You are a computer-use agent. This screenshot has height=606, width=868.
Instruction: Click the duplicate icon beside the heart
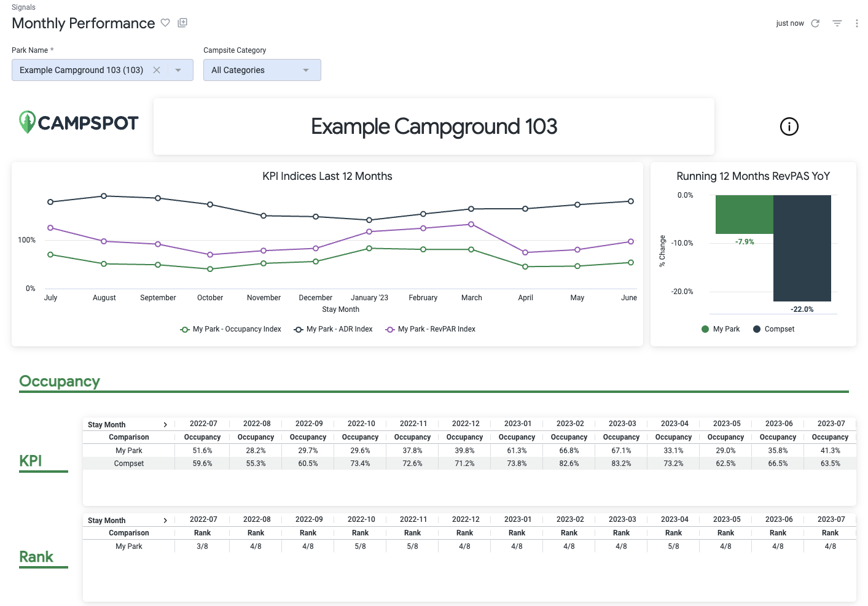coord(182,22)
